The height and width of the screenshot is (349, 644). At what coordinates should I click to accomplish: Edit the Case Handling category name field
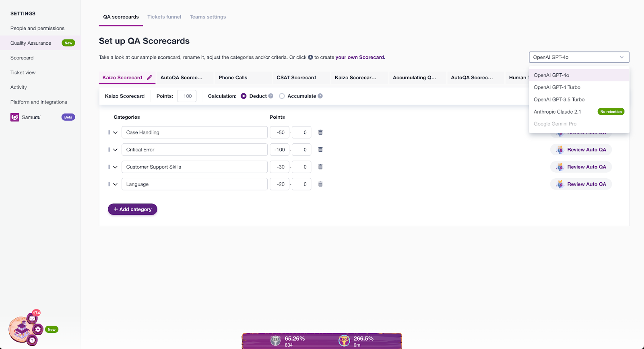(x=194, y=132)
